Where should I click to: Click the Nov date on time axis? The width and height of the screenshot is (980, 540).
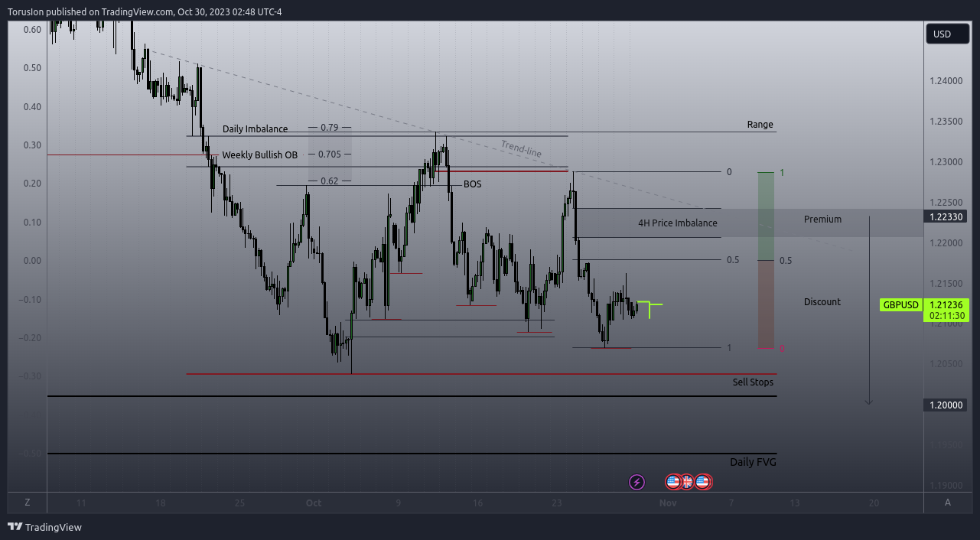pyautogui.click(x=668, y=503)
